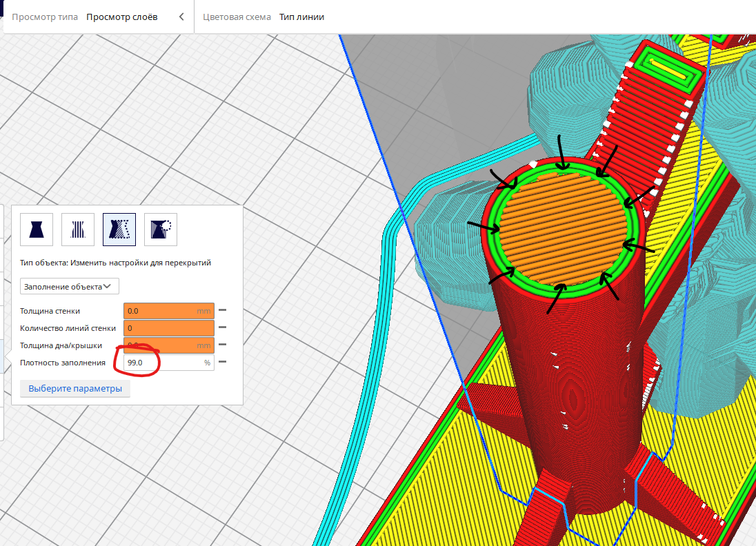This screenshot has width=756, height=546.
Task: Open the Заполнение объекта dropdown
Action: 70,286
